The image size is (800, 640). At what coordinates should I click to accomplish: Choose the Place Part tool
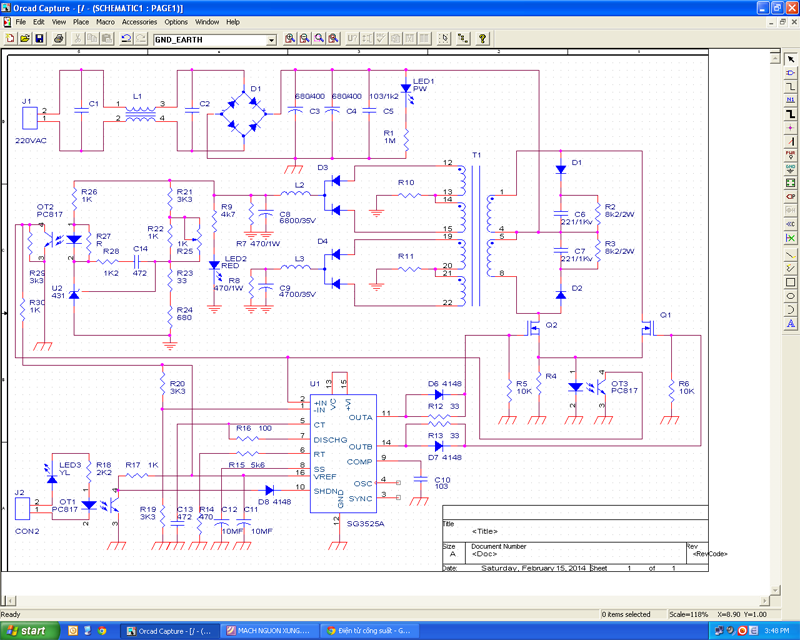[x=790, y=73]
